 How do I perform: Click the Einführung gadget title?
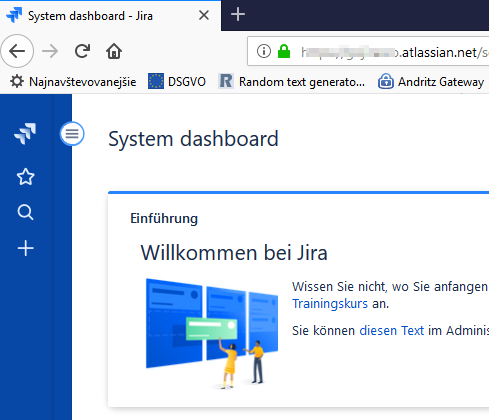(x=164, y=219)
